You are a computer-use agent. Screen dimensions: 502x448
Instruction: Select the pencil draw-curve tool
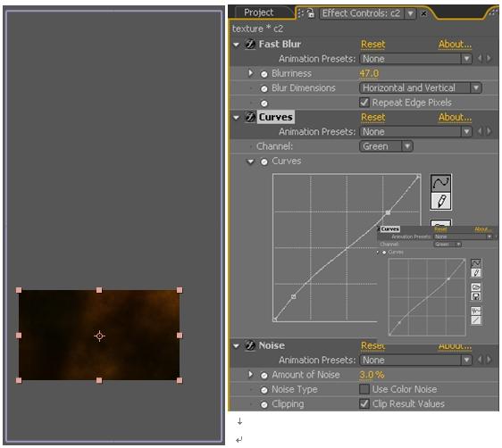coord(441,201)
